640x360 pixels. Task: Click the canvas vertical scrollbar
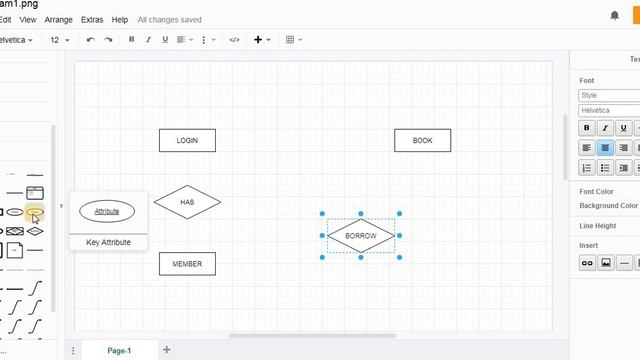pos(565,147)
